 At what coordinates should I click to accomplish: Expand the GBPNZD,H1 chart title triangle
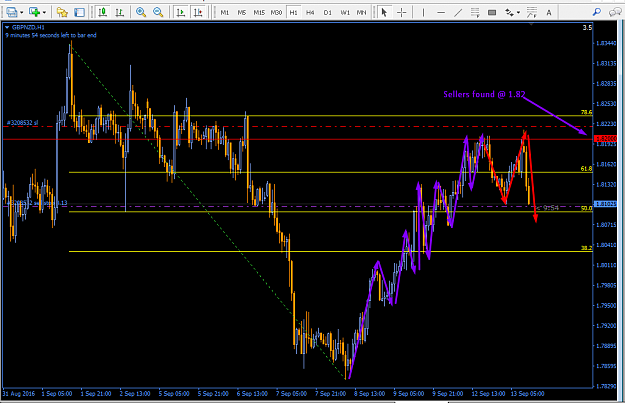click(x=7, y=28)
